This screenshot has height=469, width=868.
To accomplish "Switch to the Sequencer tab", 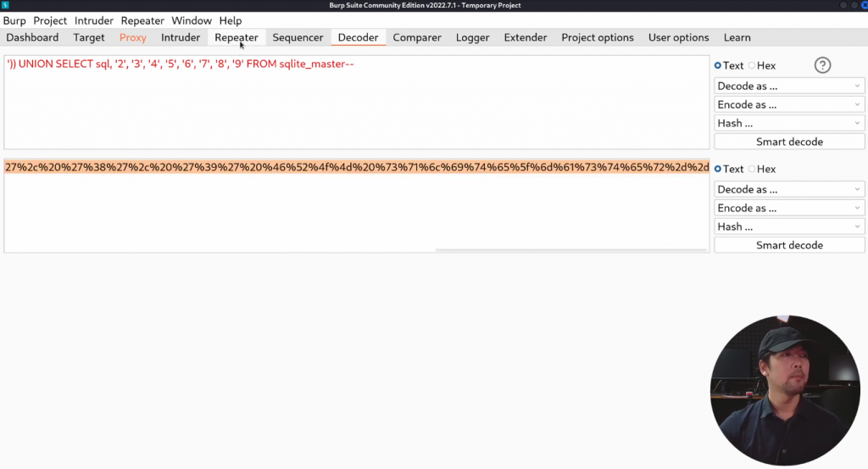I will click(x=298, y=37).
